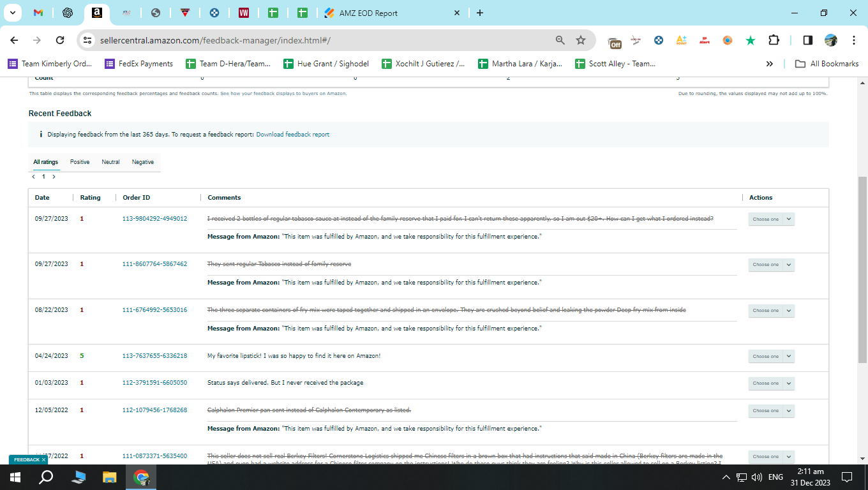Open Choose one dropdown for lipstick feedback
This screenshot has height=490, width=868.
click(771, 357)
